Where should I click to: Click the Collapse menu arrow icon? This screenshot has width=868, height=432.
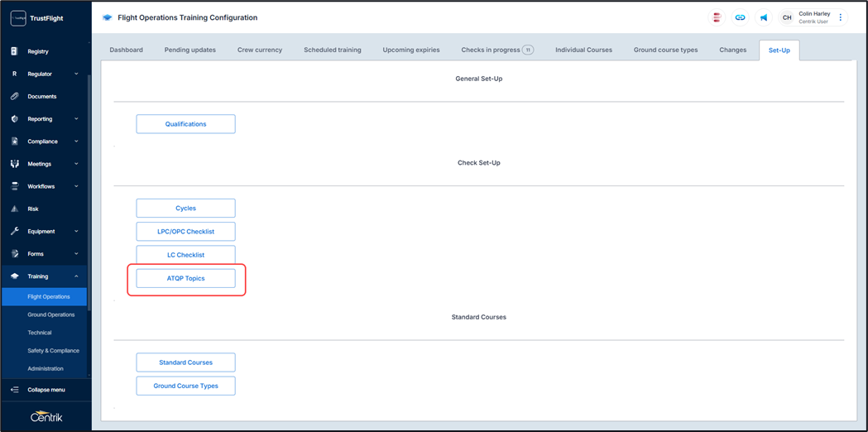pyautogui.click(x=15, y=389)
